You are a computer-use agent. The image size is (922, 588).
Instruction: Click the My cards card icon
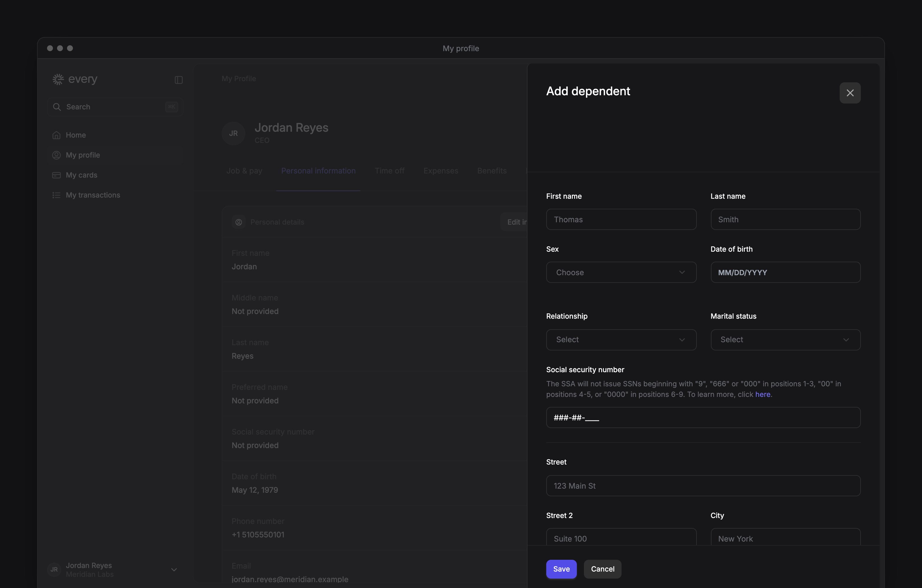click(x=56, y=175)
